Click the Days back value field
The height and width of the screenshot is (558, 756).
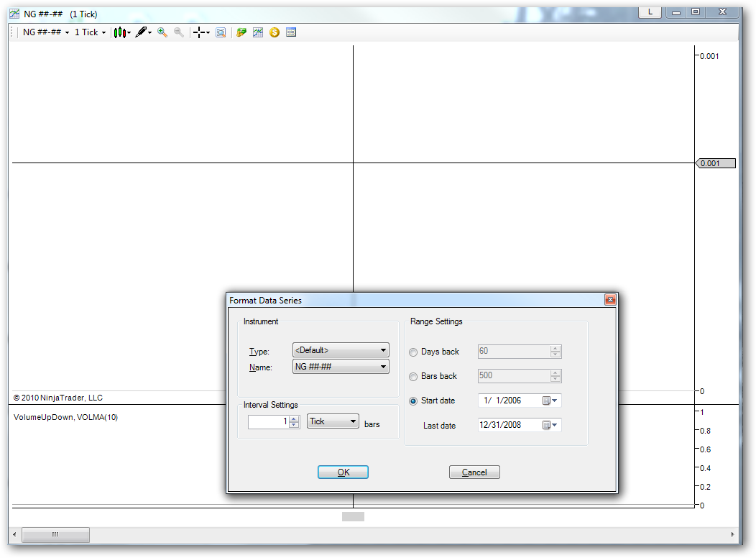(520, 351)
